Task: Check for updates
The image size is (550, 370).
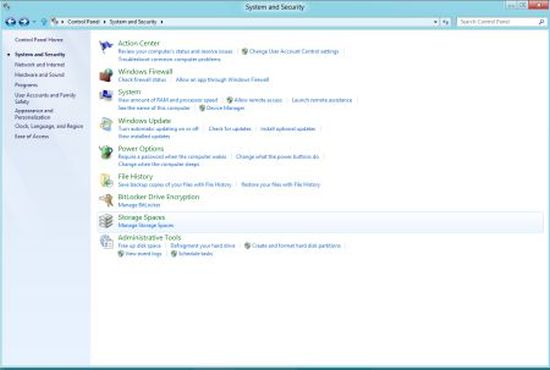Action: point(230,129)
